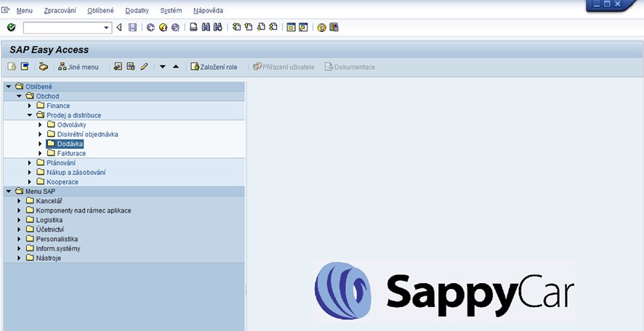Expand the Finance folder

coord(30,105)
